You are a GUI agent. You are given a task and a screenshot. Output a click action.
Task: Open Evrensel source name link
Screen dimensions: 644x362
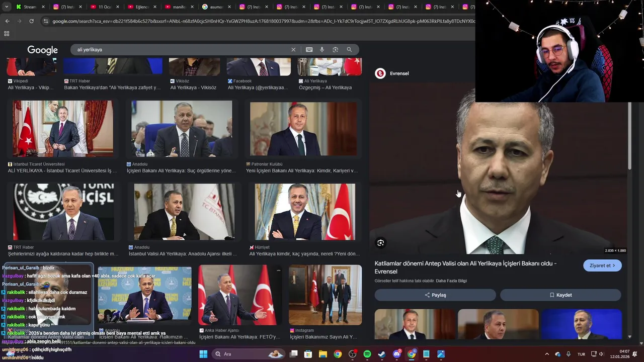pos(399,73)
